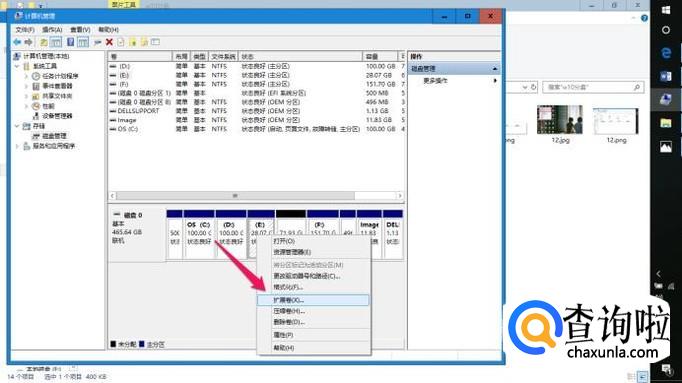Choose 格式化(F)... from the context menu
Screen dimensions: 682x383
pos(313,287)
